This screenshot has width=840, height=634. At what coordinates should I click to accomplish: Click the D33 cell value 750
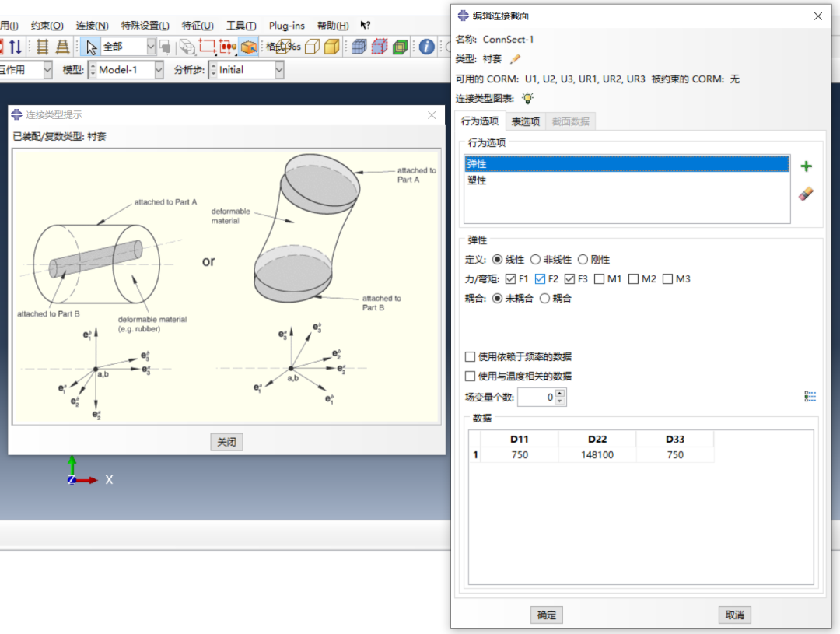pyautogui.click(x=675, y=455)
